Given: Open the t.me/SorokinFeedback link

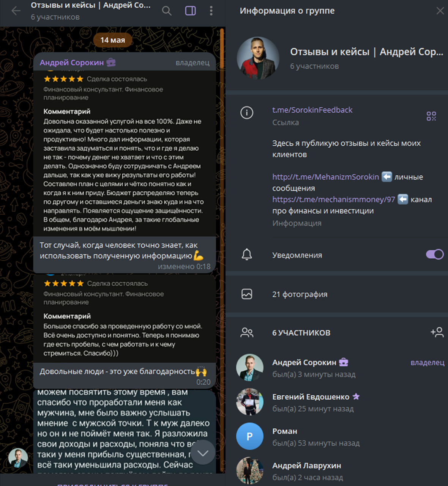Looking at the screenshot, I should [x=312, y=110].
